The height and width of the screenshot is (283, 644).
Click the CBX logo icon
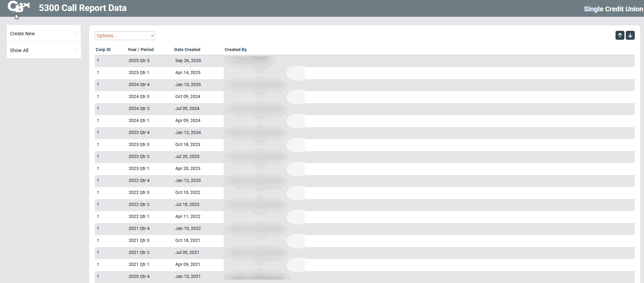(x=19, y=7)
